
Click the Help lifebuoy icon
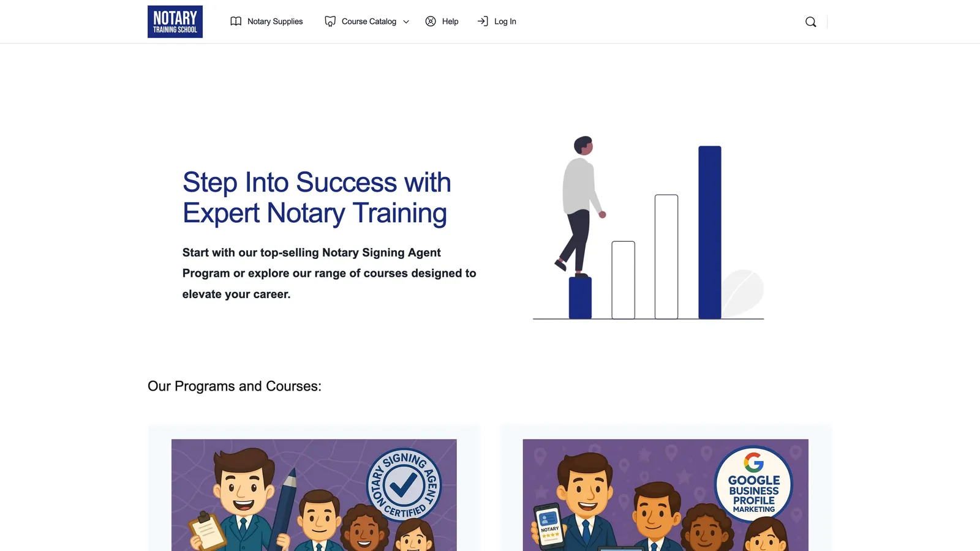pyautogui.click(x=431, y=21)
